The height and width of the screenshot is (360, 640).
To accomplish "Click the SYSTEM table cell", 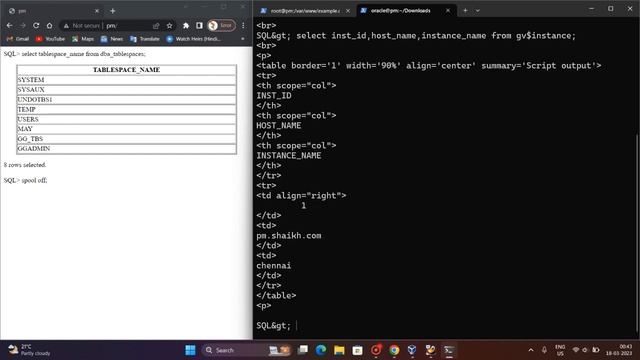I will tap(127, 80).
